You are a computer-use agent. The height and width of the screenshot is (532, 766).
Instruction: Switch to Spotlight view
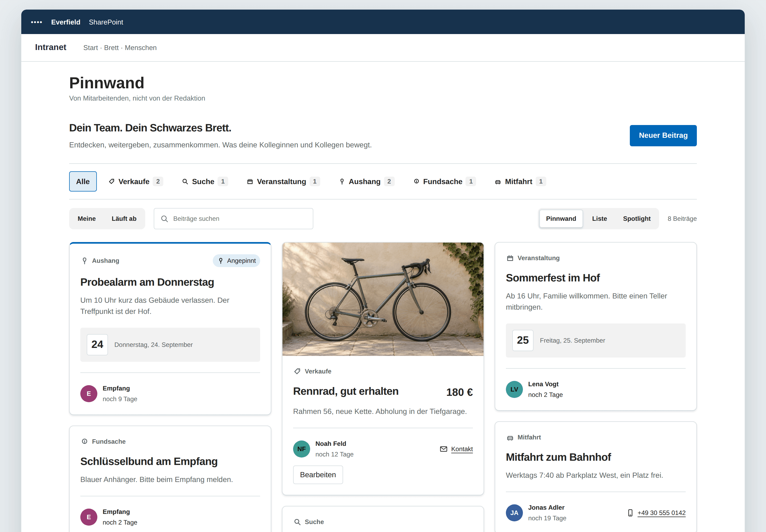637,219
